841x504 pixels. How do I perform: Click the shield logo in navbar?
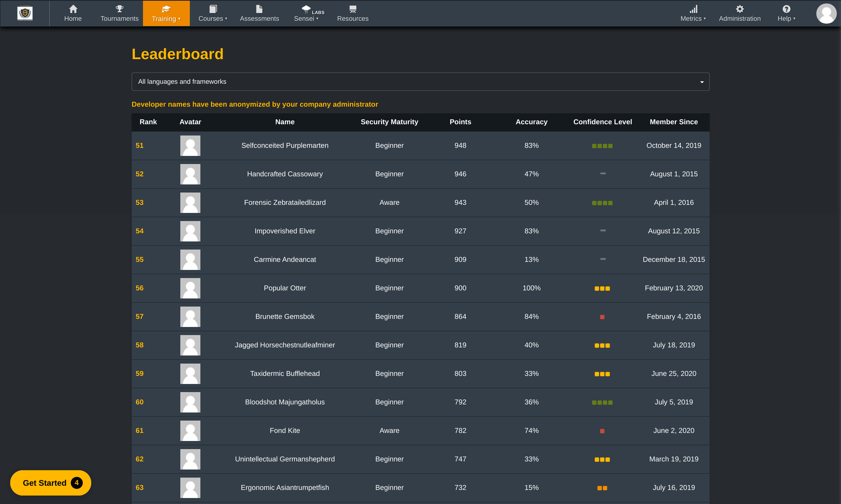click(x=25, y=13)
